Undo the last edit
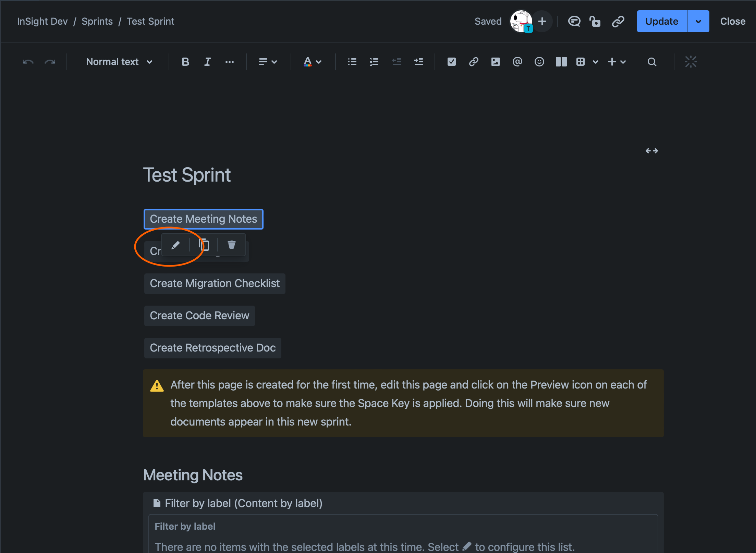The width and height of the screenshot is (756, 553). pyautogui.click(x=28, y=62)
